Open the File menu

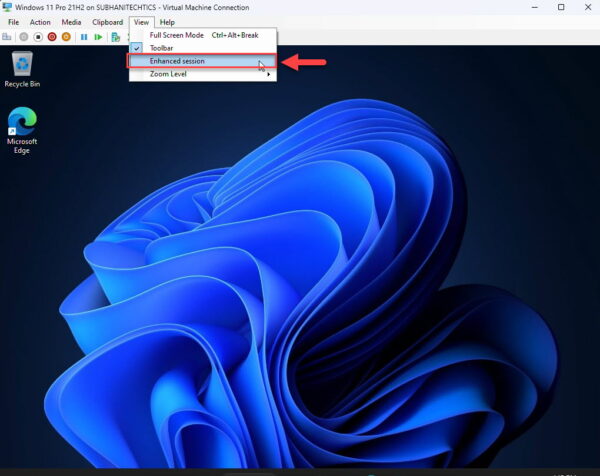(13, 22)
